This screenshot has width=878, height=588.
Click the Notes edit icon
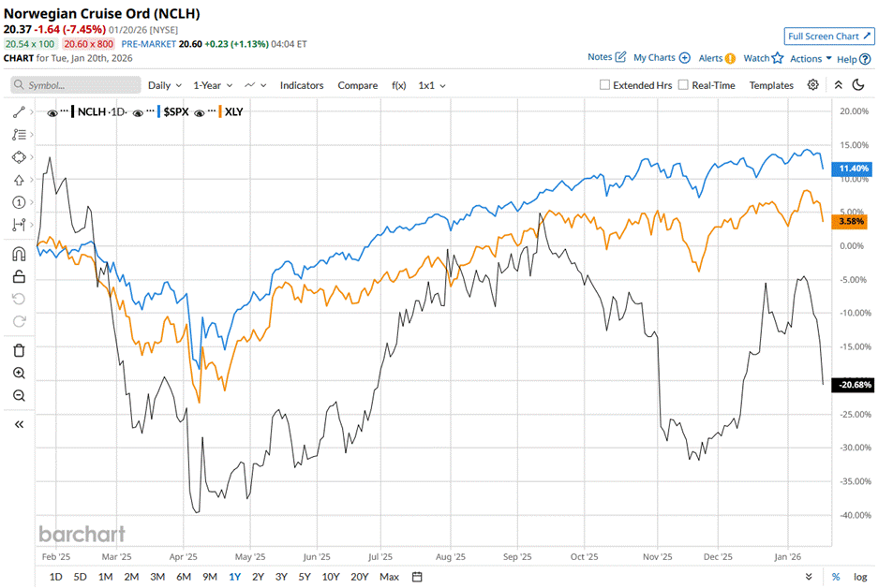point(620,56)
